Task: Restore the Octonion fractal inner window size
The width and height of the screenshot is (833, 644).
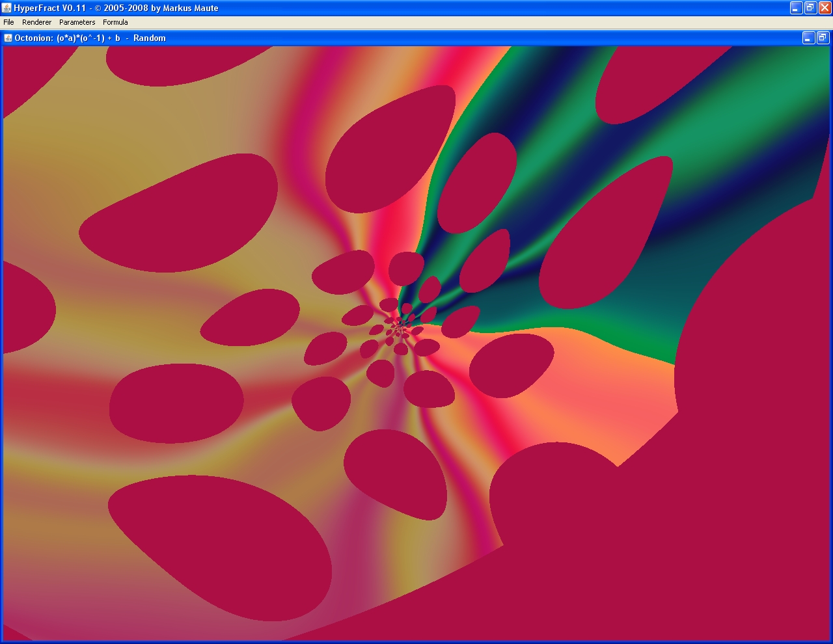Action: (x=822, y=38)
